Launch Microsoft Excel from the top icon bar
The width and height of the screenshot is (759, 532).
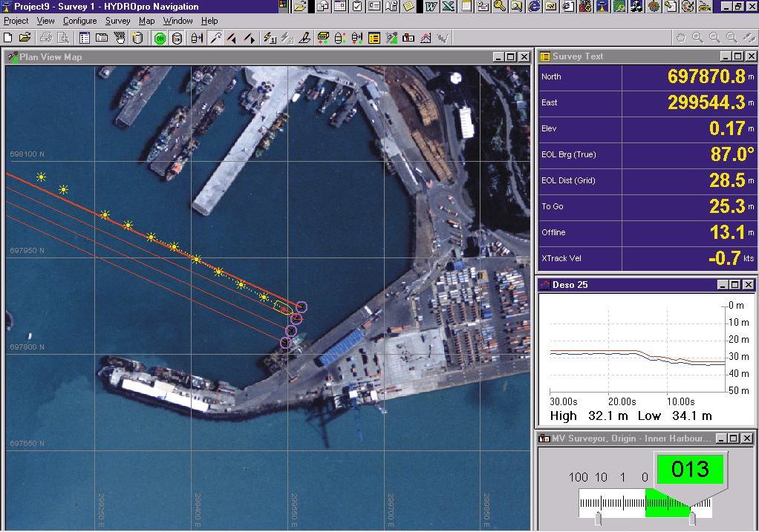pos(447,7)
